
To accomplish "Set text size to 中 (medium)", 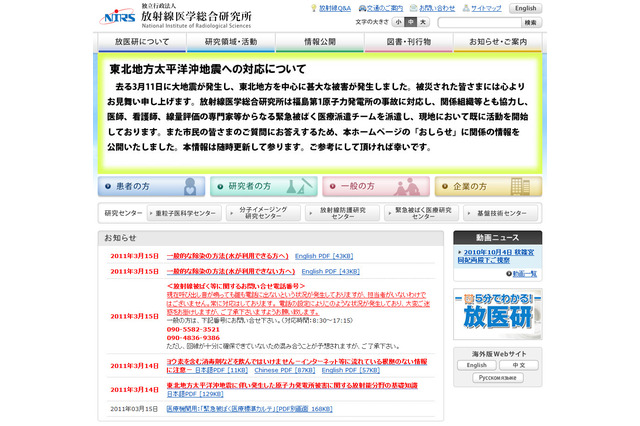I will coord(410,21).
